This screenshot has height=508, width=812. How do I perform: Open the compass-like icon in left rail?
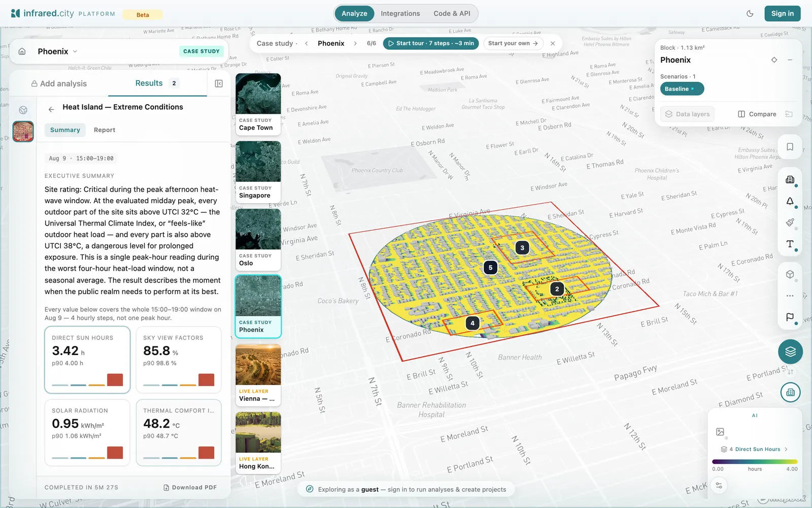pos(23,110)
